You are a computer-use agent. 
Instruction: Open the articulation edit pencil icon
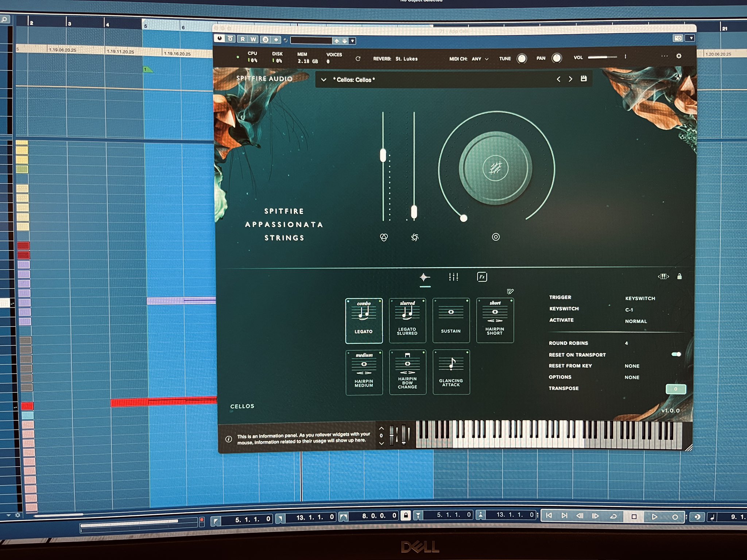tap(510, 291)
